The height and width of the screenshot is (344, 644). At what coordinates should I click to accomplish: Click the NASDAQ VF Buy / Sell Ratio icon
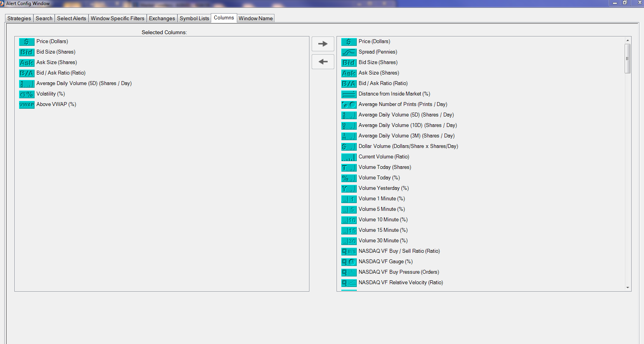pyautogui.click(x=349, y=251)
